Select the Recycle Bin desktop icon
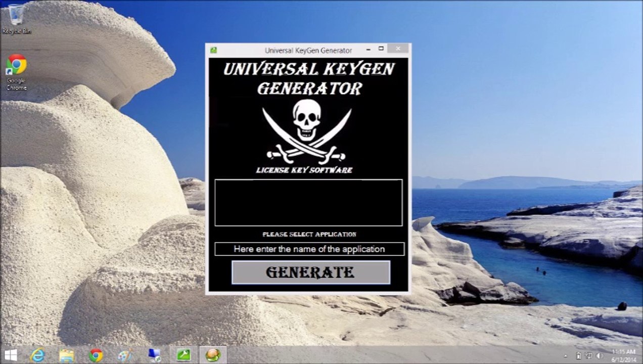Viewport: 643px width, 364px height. [x=17, y=19]
